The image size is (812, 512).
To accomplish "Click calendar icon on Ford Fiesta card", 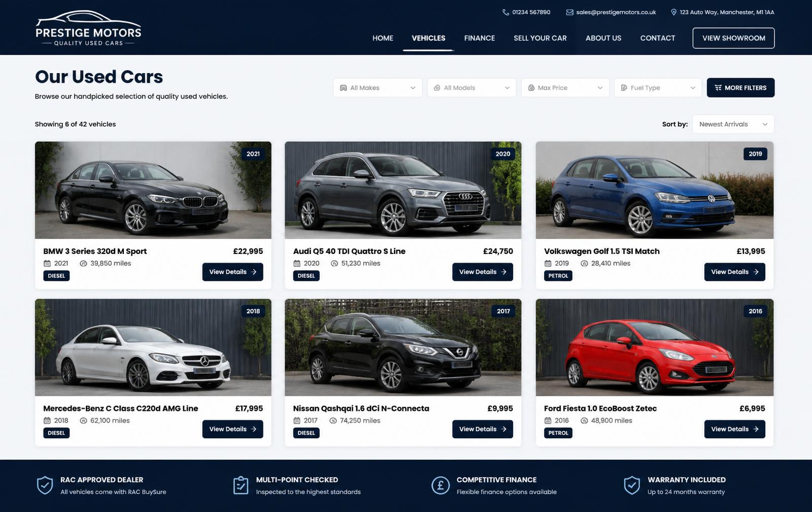I will pyautogui.click(x=548, y=421).
